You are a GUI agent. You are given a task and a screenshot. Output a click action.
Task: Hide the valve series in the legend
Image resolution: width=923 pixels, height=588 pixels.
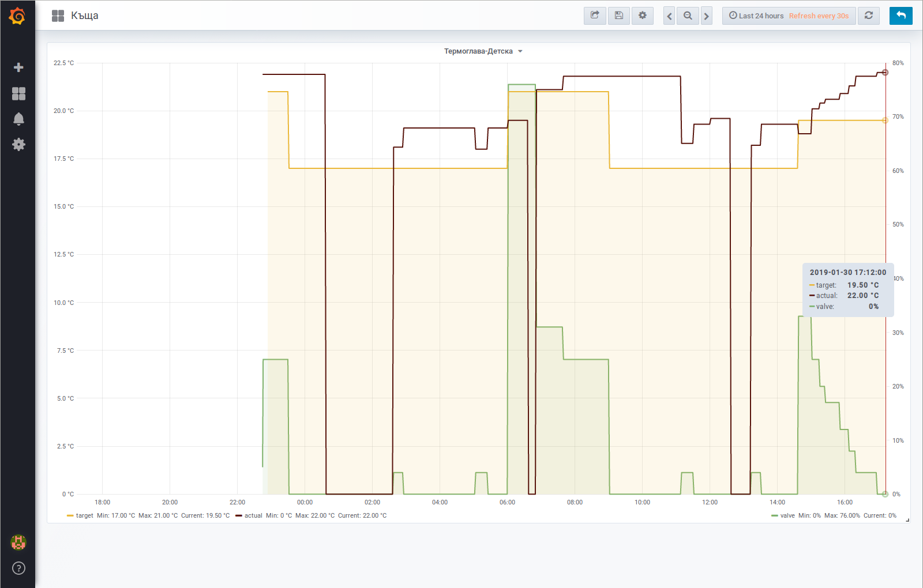tap(787, 515)
